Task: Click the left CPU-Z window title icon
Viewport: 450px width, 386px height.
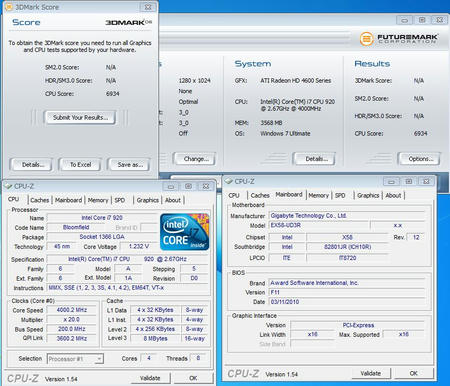Action: 8,186
